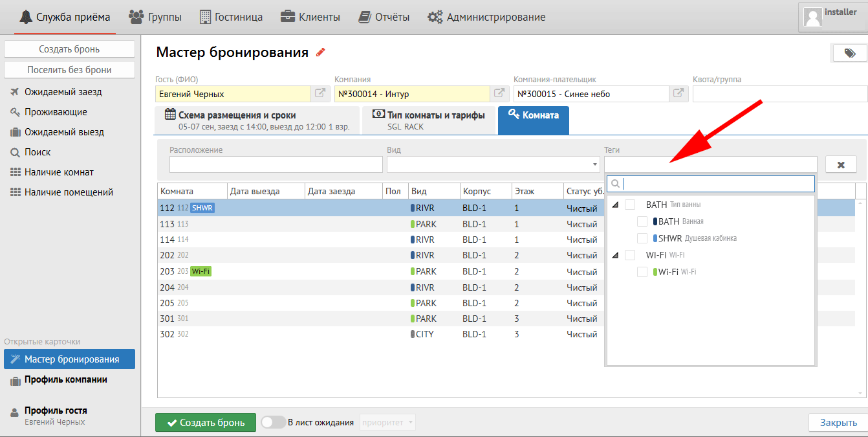Click the green Wi-Fi color swatch in tag list
Screen dimensions: 868x437
pos(655,272)
